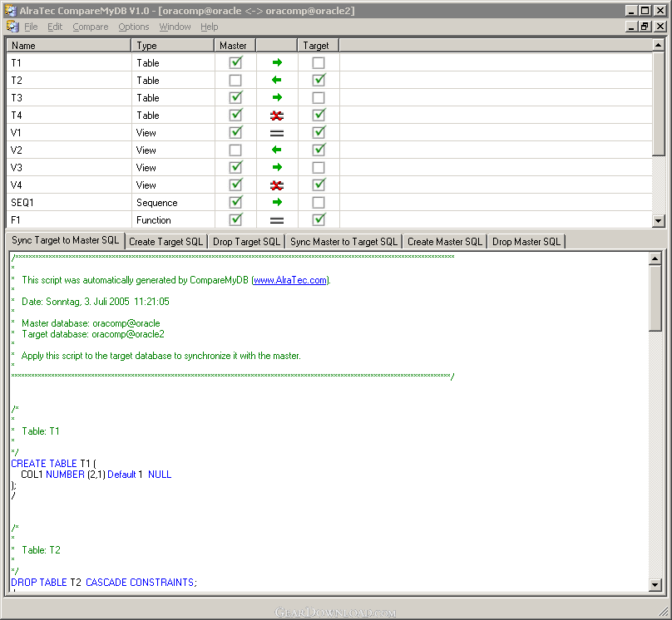Select the T4 row name cell
The image size is (672, 620).
click(x=69, y=116)
